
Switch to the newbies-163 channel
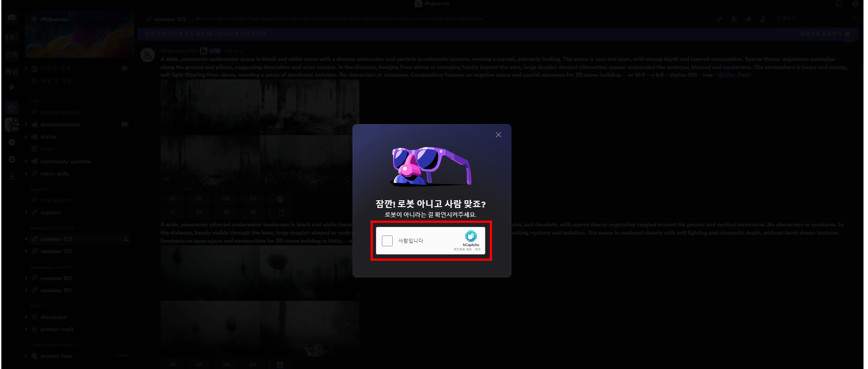click(79, 278)
